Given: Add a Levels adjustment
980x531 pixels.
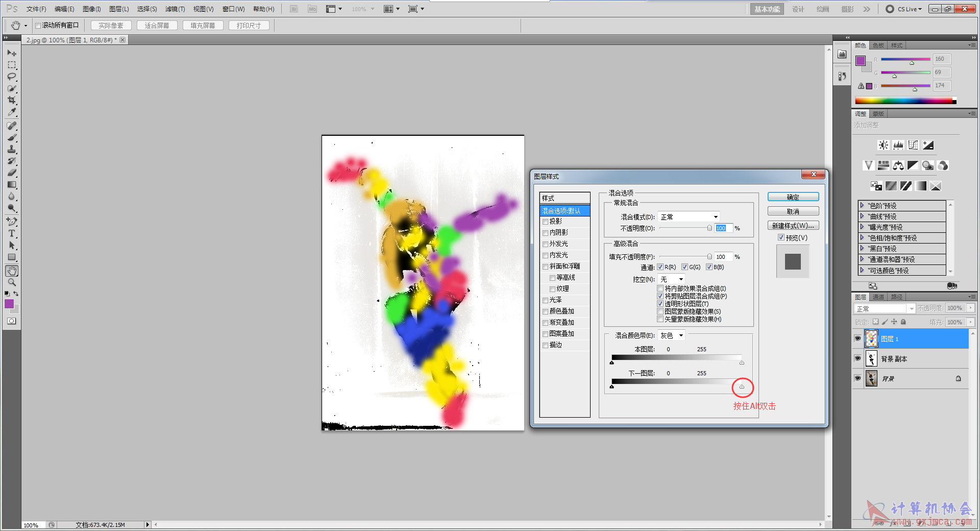Looking at the screenshot, I should point(898,145).
